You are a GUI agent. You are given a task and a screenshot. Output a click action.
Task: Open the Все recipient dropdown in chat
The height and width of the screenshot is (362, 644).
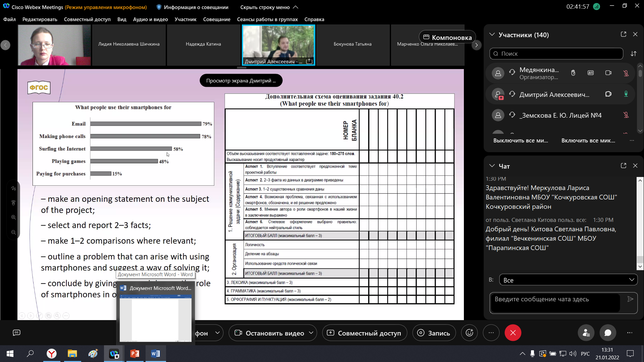[x=568, y=280]
